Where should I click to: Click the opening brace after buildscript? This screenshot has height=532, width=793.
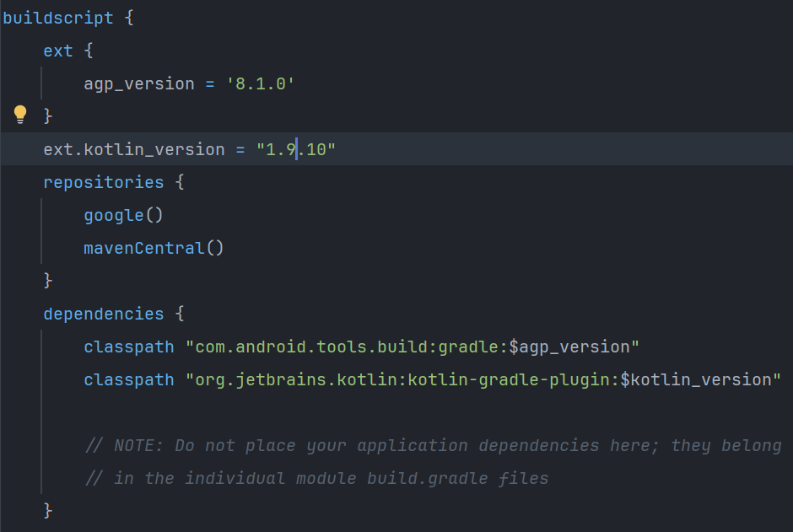click(129, 18)
